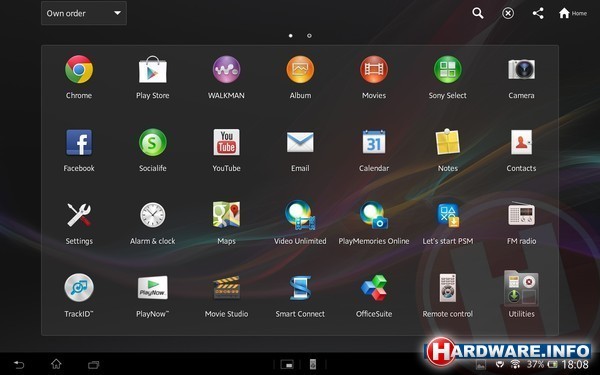Open the Settings app
This screenshot has height=375, width=600.
pos(79,215)
